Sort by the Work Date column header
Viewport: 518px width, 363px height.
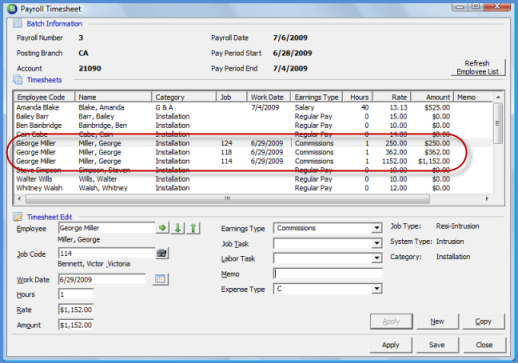pos(269,97)
